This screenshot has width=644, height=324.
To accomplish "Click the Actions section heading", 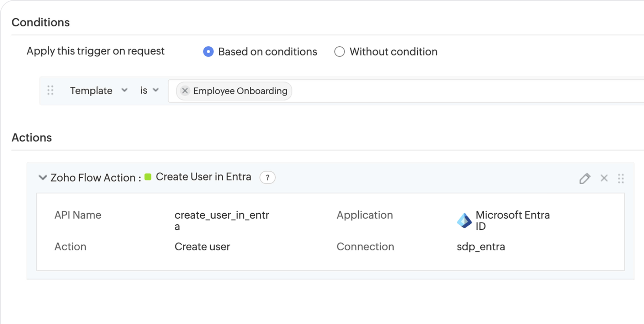I will (x=32, y=138).
